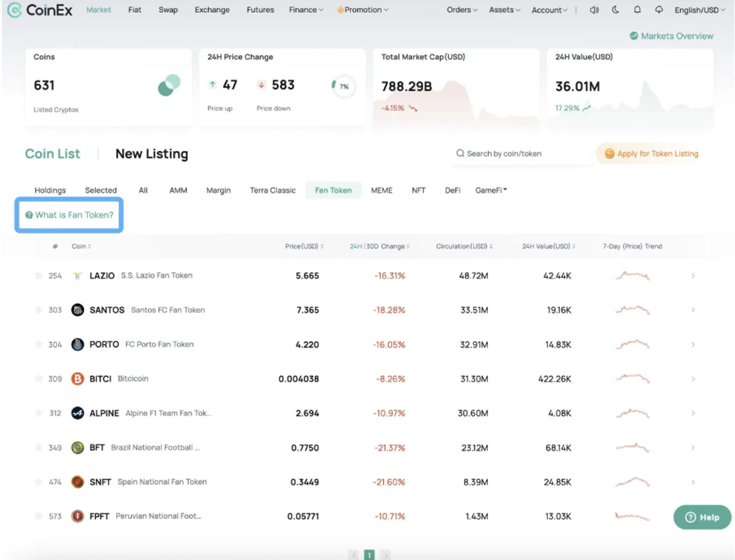Star the BFT row
The width and height of the screenshot is (735, 560).
pos(39,447)
